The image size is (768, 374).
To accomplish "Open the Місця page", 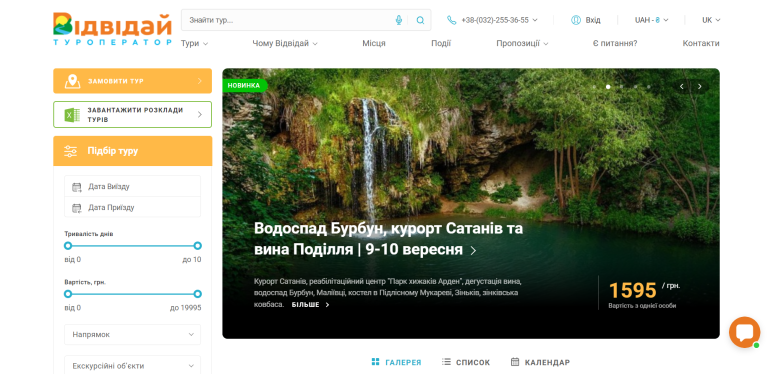I will coord(374,44).
